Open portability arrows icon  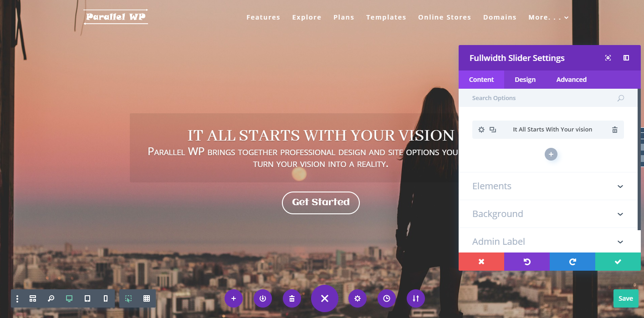tap(416, 298)
